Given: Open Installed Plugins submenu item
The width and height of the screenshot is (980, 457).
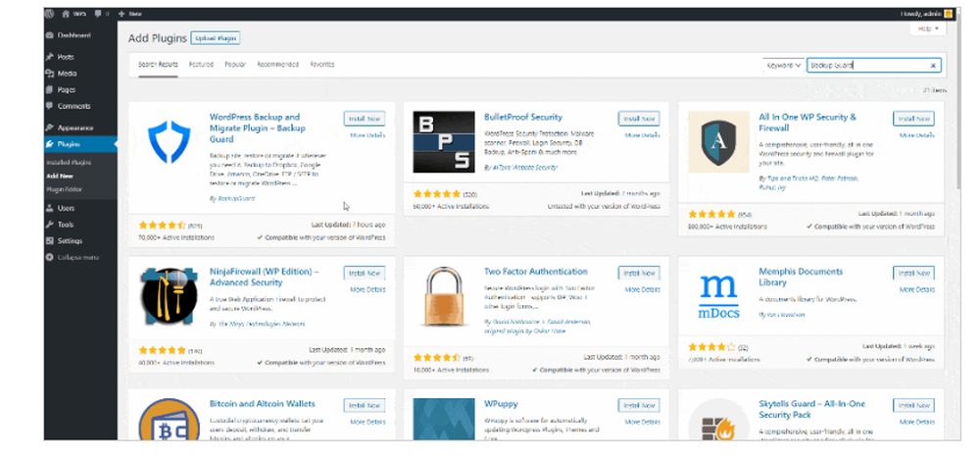Looking at the screenshot, I should click(69, 163).
